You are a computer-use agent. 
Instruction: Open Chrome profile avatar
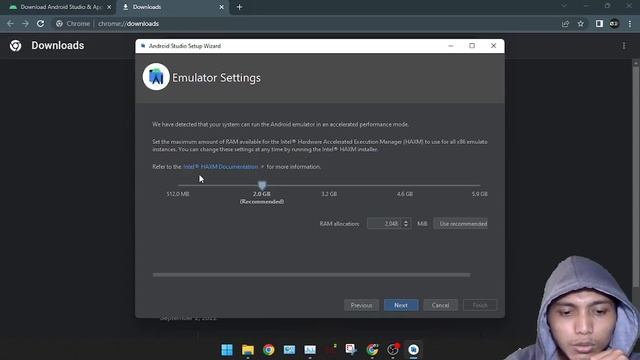614,24
